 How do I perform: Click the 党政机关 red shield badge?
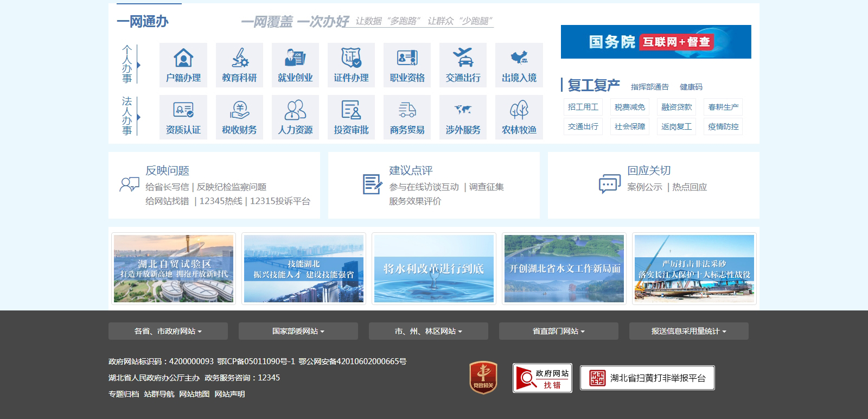tap(483, 377)
